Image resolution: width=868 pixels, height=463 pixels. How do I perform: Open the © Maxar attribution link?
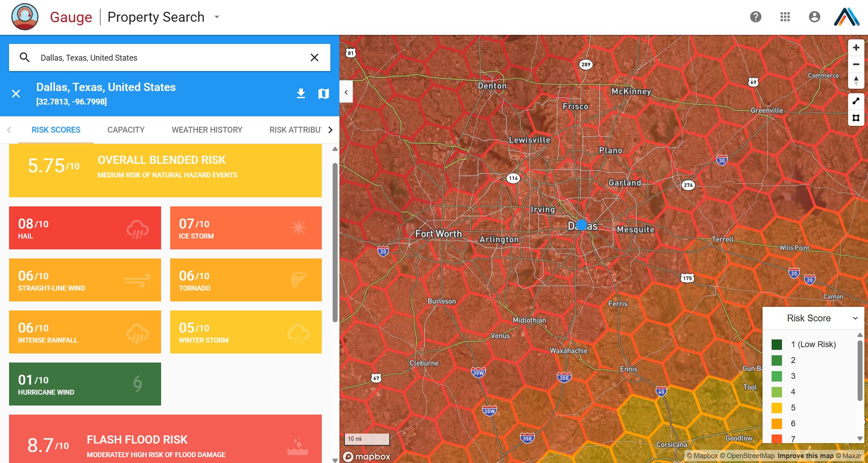(849, 456)
